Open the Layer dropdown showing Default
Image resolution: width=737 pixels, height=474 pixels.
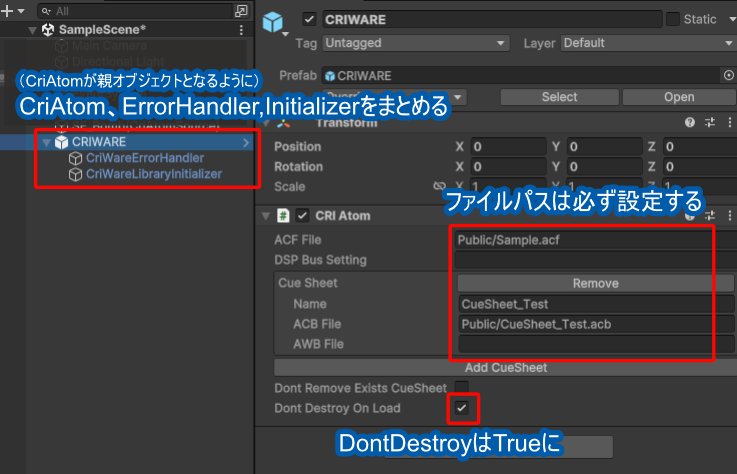pyautogui.click(x=649, y=43)
